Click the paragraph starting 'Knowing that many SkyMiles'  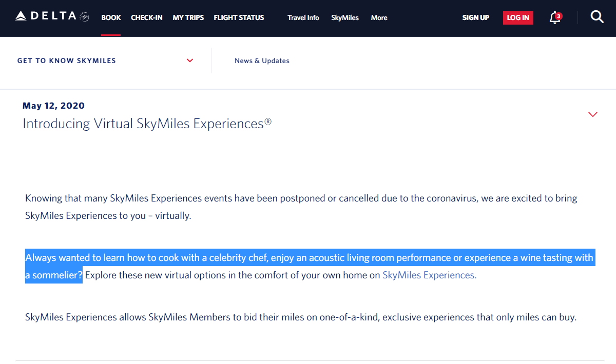point(301,207)
